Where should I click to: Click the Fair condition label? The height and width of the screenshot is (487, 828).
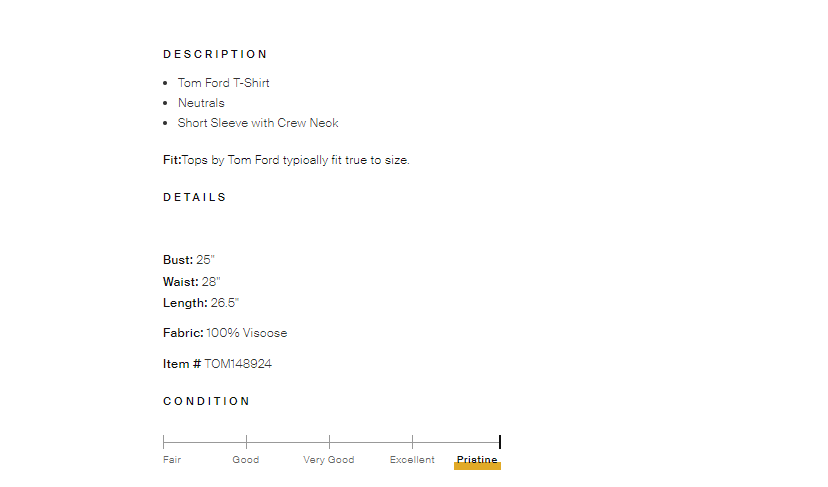coord(172,460)
